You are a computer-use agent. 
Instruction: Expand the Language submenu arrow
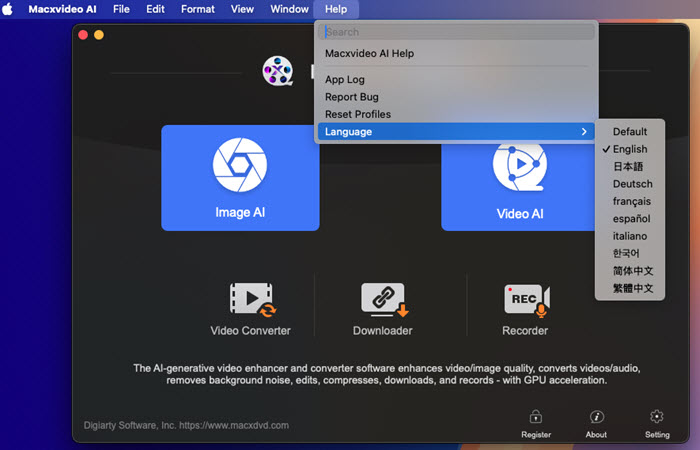(584, 132)
